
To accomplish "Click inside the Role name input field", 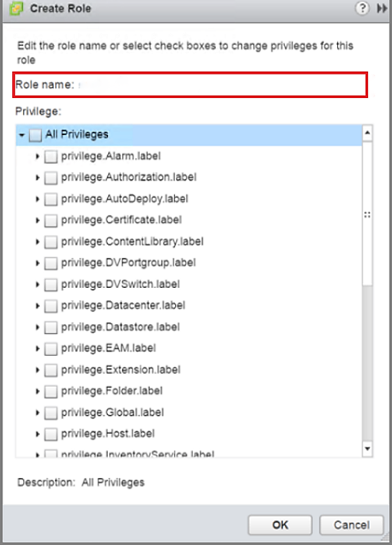I will point(221,85).
